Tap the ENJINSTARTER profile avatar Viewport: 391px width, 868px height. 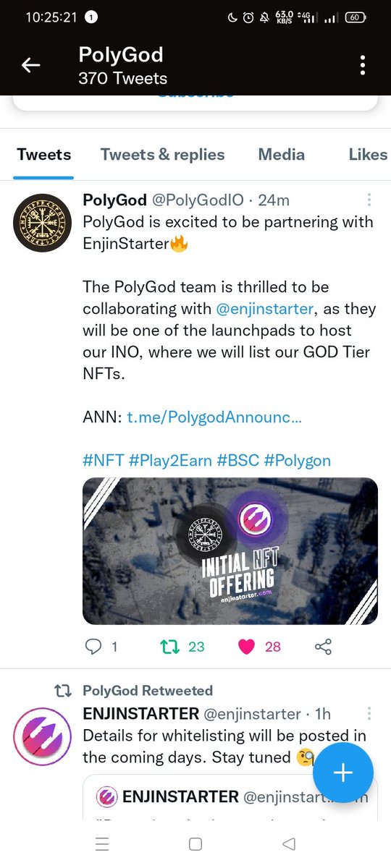[x=42, y=736]
